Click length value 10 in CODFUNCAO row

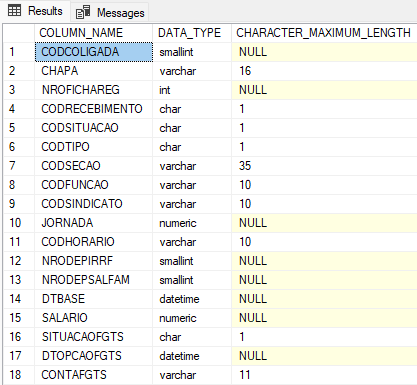click(324, 185)
